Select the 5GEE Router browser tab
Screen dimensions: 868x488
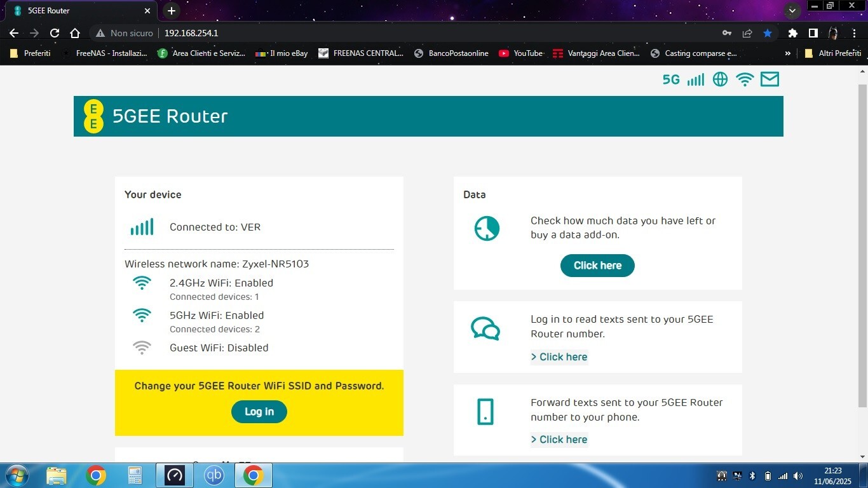(79, 11)
